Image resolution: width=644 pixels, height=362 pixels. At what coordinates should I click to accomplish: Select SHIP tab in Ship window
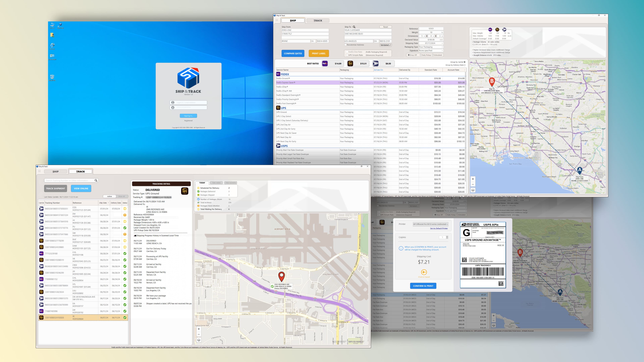(293, 20)
